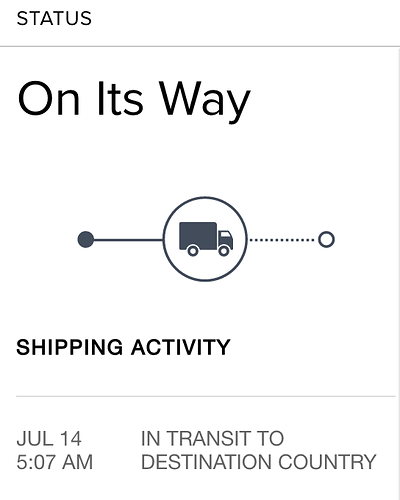
Task: Click the JUL 14 date entry
Action: pyautogui.click(x=49, y=438)
